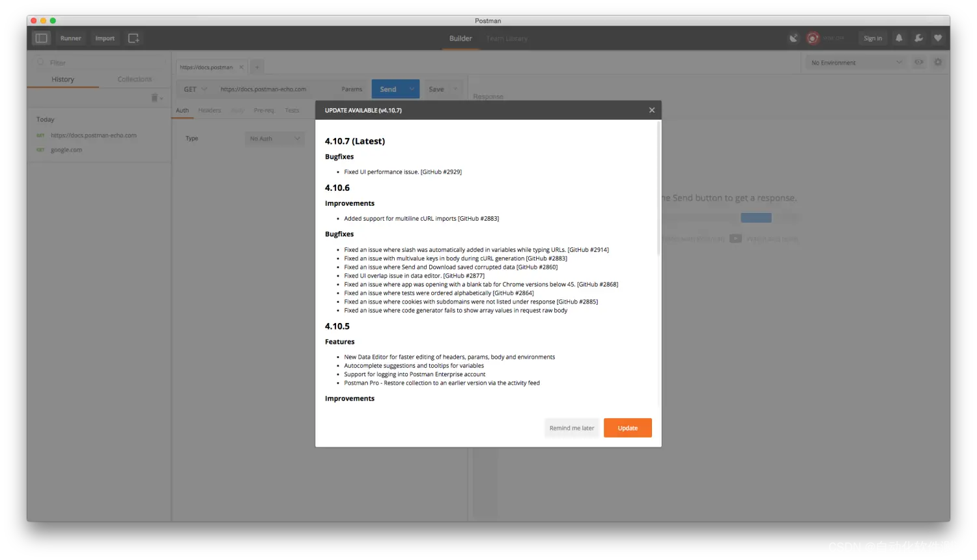The width and height of the screenshot is (977, 560).
Task: Click Remind me later
Action: click(572, 428)
